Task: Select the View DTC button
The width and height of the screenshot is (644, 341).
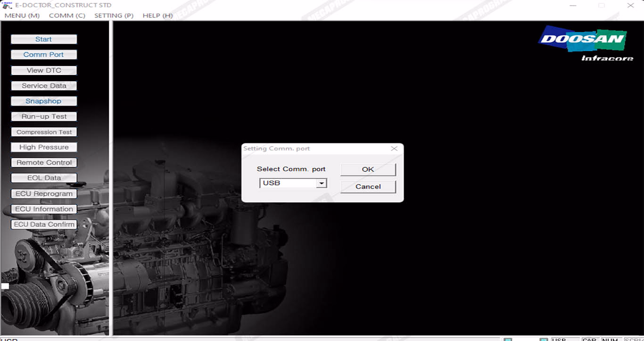Action: pos(44,70)
